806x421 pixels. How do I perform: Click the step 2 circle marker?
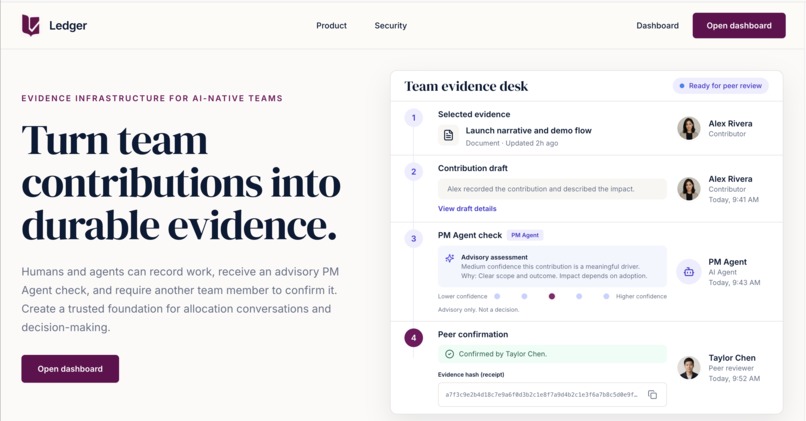pyautogui.click(x=414, y=172)
